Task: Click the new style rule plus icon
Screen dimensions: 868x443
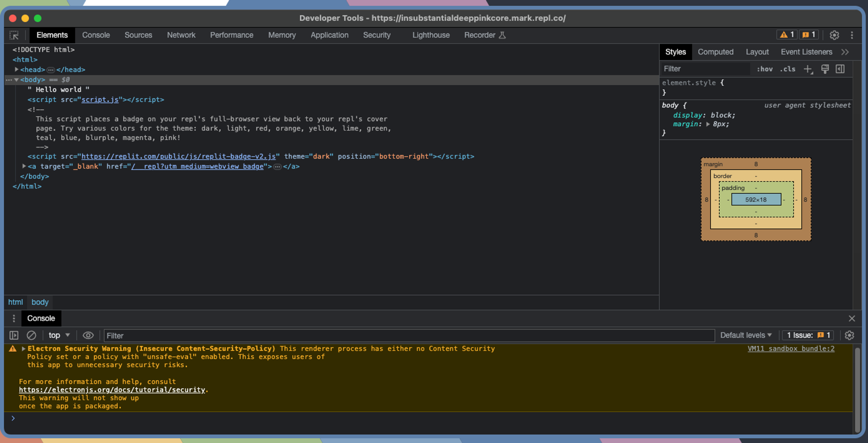Action: [x=808, y=69]
